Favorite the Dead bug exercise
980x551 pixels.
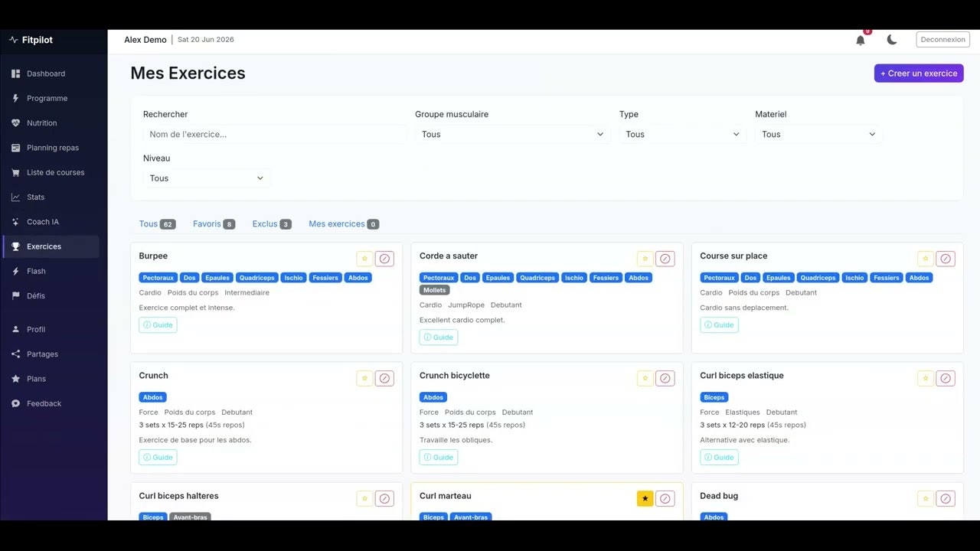(926, 498)
